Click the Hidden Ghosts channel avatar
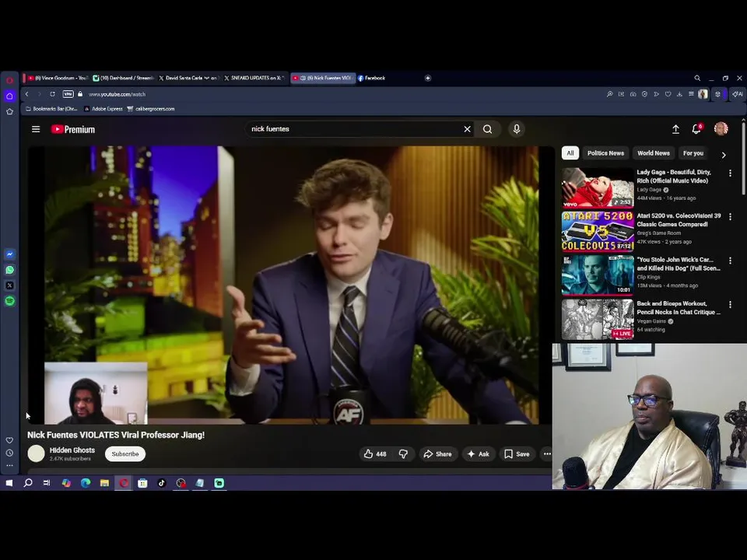Image resolution: width=747 pixels, height=560 pixels. (x=36, y=453)
